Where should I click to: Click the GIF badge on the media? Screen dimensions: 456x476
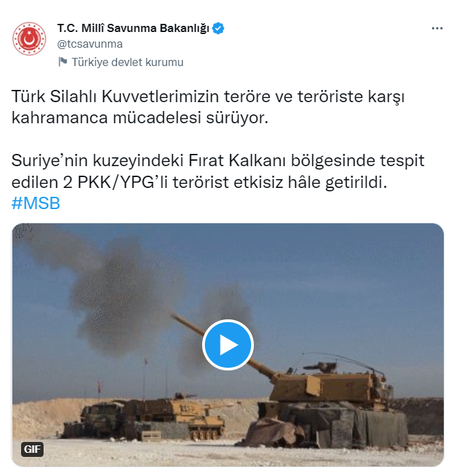[x=32, y=449]
